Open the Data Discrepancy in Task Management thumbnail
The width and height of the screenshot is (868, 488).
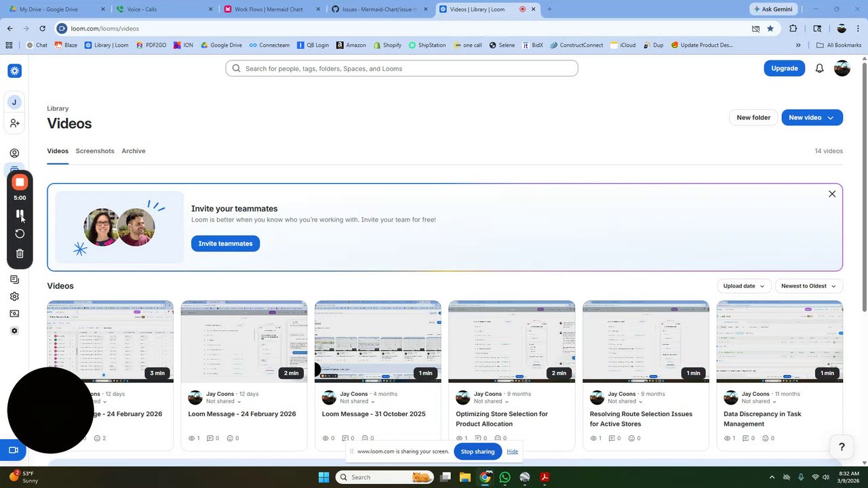(780, 342)
